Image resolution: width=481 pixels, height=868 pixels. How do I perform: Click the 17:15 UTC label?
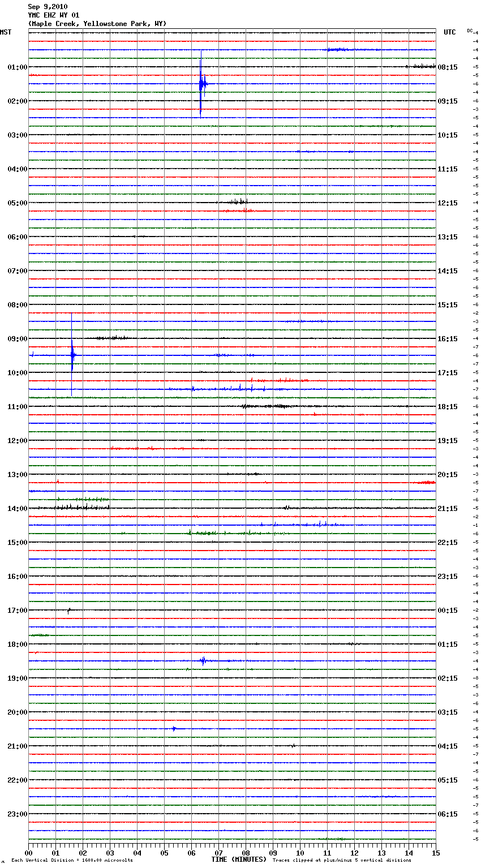click(x=448, y=373)
